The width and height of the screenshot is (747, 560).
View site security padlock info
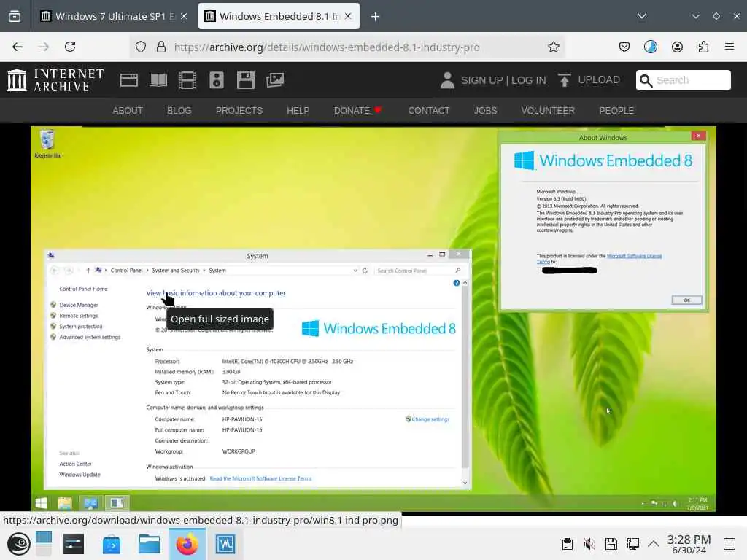click(x=161, y=47)
